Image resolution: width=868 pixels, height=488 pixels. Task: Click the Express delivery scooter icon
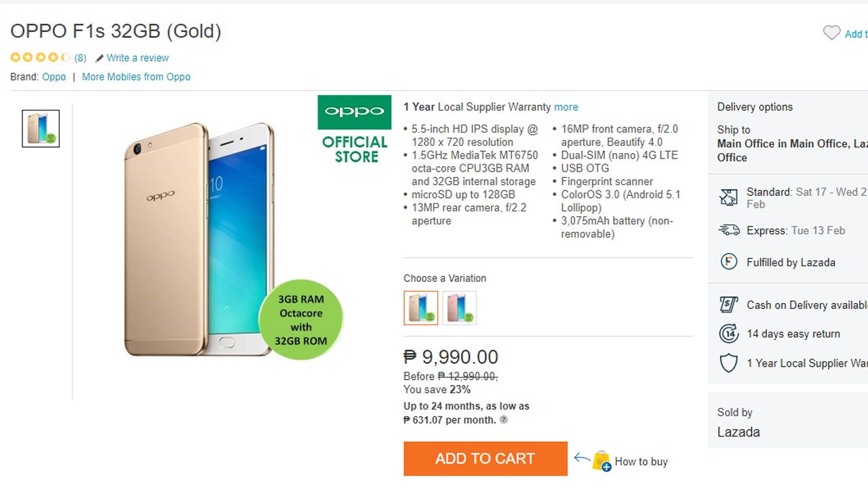coord(728,230)
